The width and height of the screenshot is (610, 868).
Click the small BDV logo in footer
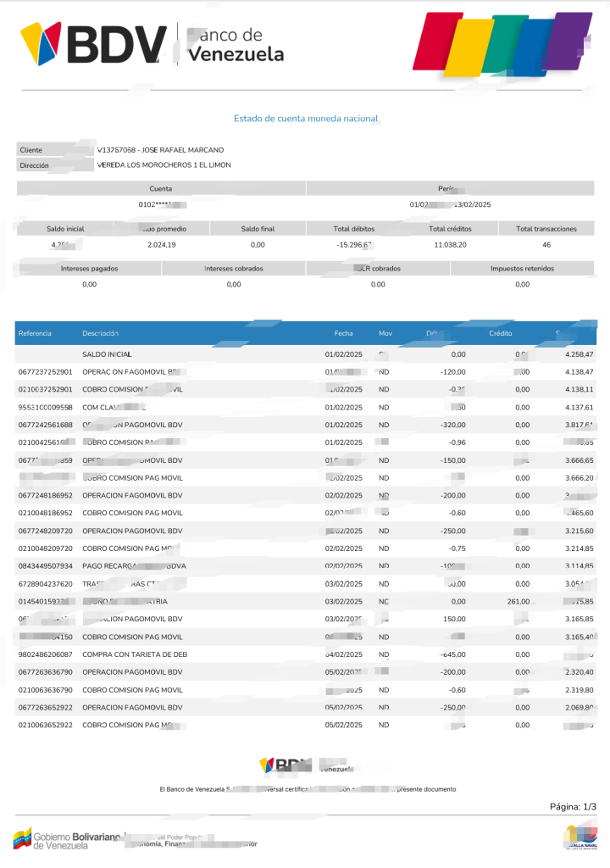[285, 765]
